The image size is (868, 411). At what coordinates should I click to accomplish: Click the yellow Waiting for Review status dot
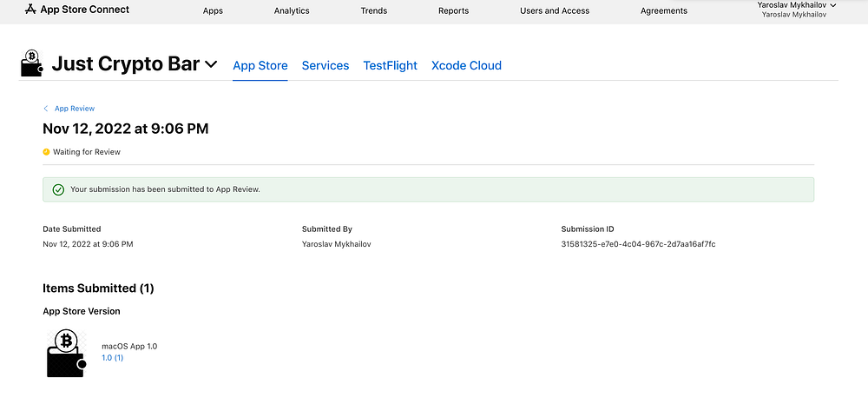pos(46,152)
